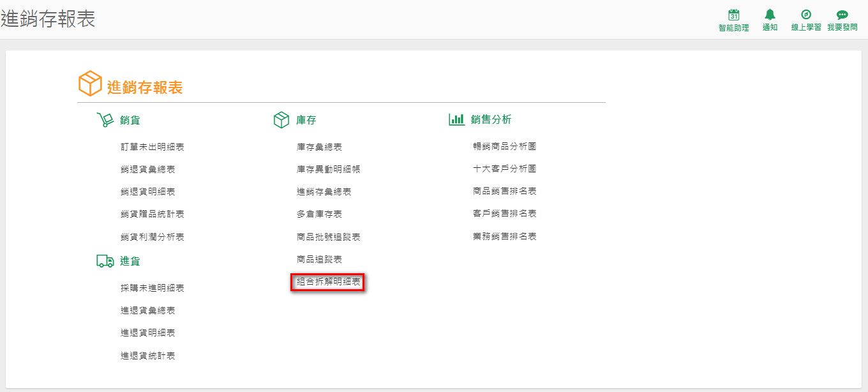Viewport: 868px width, 392px height.
Task: Click the 銷售分析 bar chart icon
Action: tap(457, 119)
